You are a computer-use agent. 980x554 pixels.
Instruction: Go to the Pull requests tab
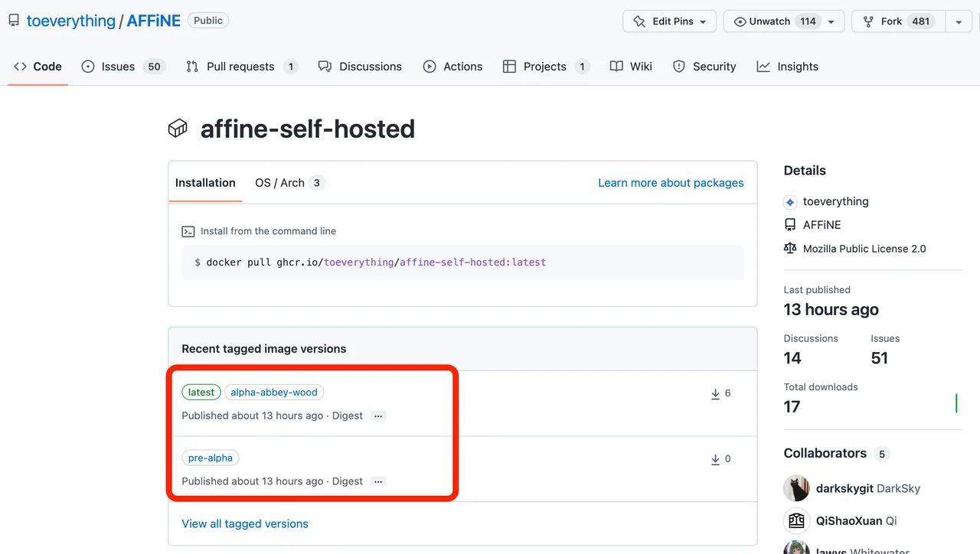pyautogui.click(x=242, y=67)
